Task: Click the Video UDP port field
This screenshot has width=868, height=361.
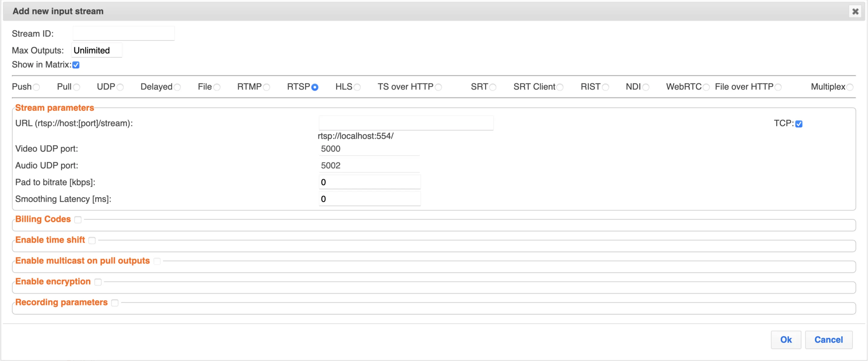Action: pyautogui.click(x=369, y=149)
